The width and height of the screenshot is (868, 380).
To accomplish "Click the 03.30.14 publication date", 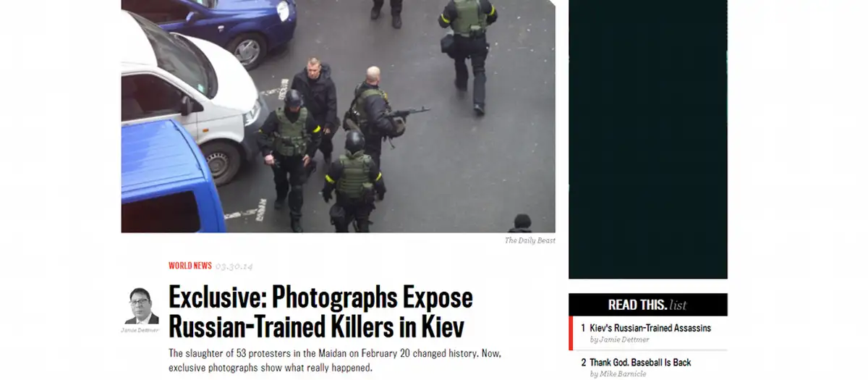I will pos(234,266).
